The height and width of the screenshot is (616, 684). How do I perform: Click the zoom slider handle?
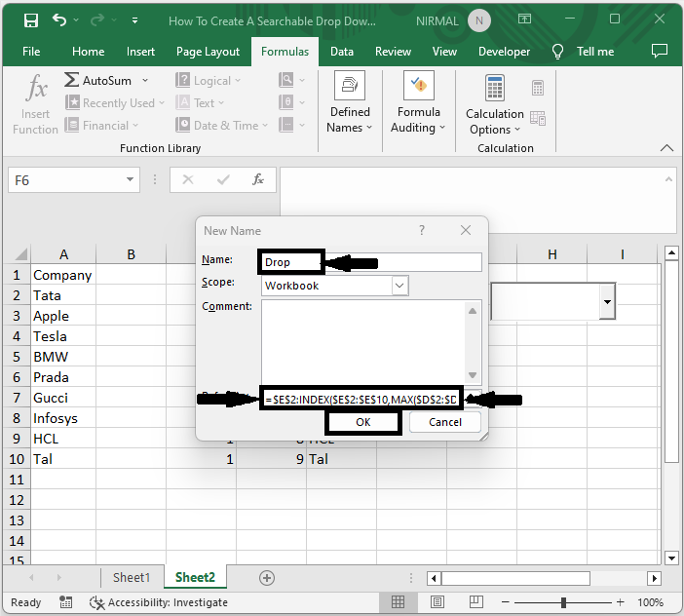[563, 602]
